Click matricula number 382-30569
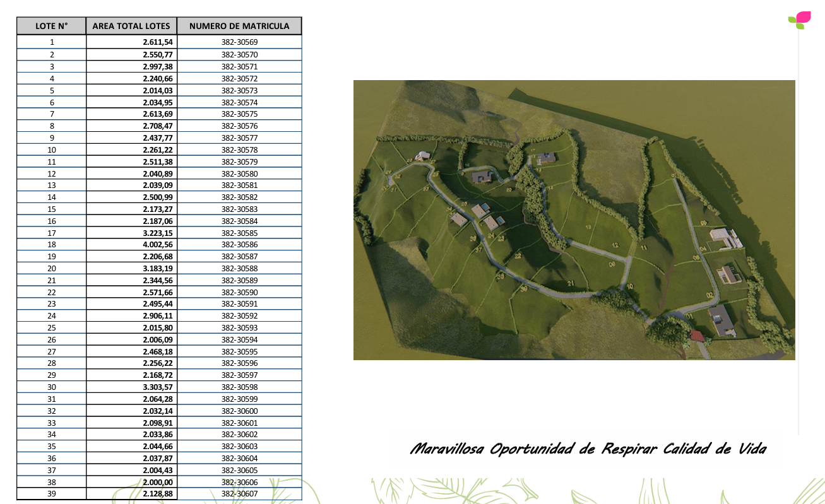 coord(239,42)
